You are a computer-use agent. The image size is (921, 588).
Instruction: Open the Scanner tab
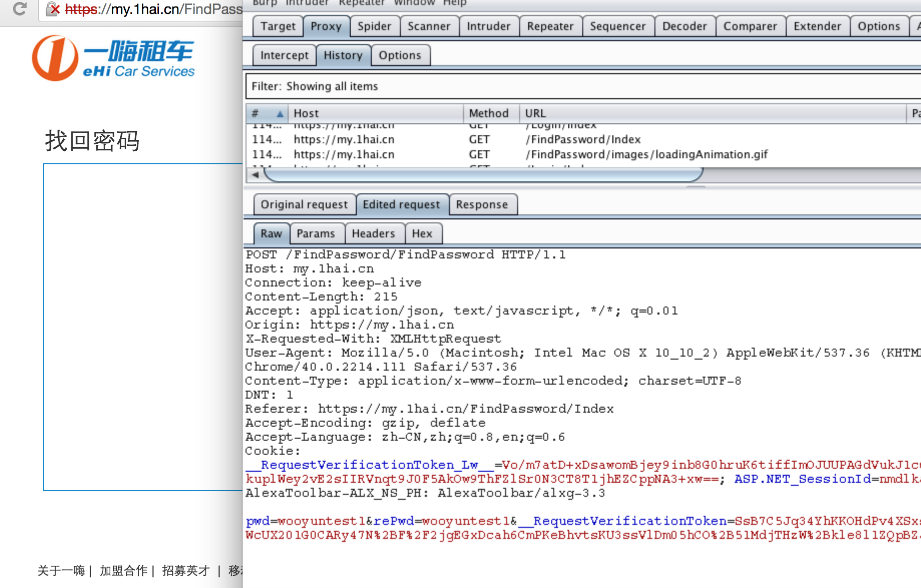point(429,26)
